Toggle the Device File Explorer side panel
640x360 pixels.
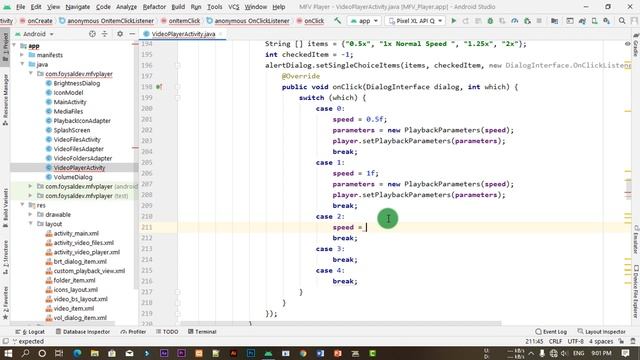click(x=636, y=291)
